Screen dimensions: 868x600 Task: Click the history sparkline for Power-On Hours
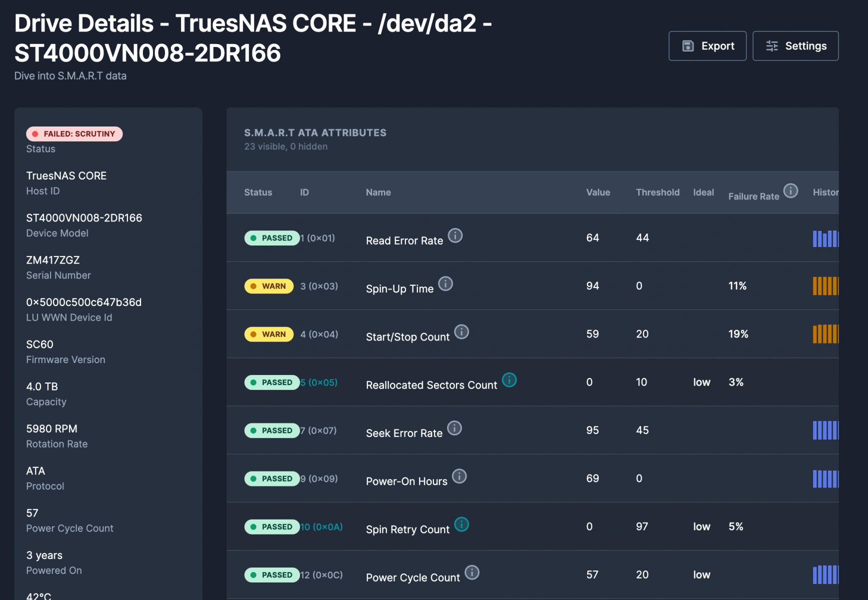tap(825, 478)
